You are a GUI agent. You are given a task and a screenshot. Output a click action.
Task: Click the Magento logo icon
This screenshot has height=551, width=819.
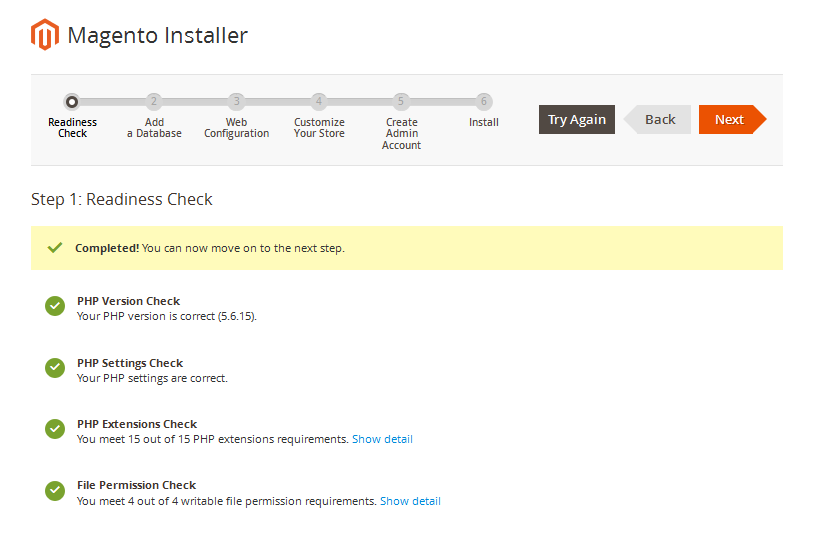tap(45, 34)
